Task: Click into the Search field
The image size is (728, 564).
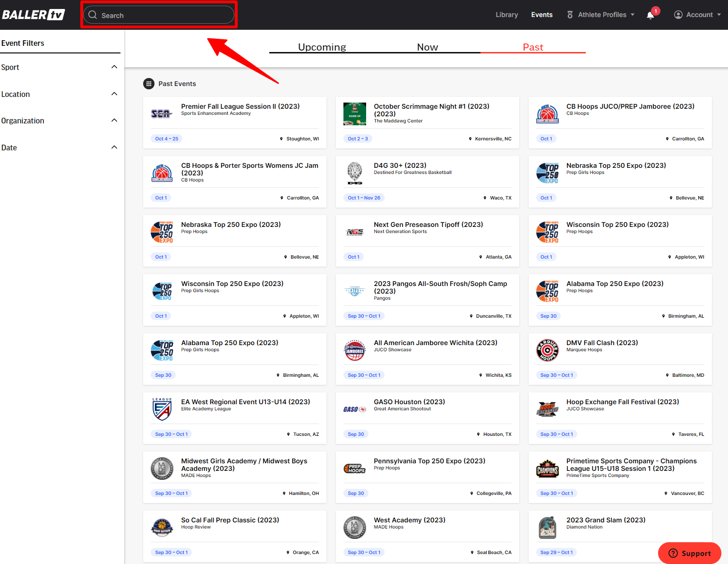Action: point(161,15)
